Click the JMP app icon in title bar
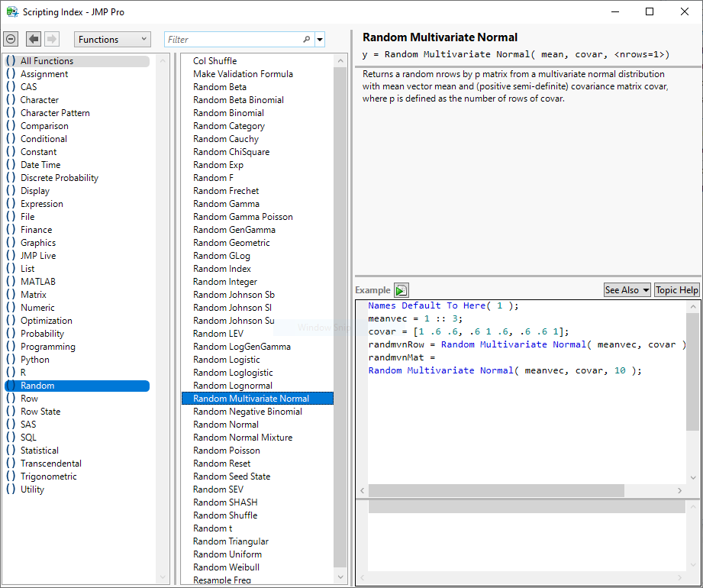This screenshot has height=588, width=703. tap(12, 11)
